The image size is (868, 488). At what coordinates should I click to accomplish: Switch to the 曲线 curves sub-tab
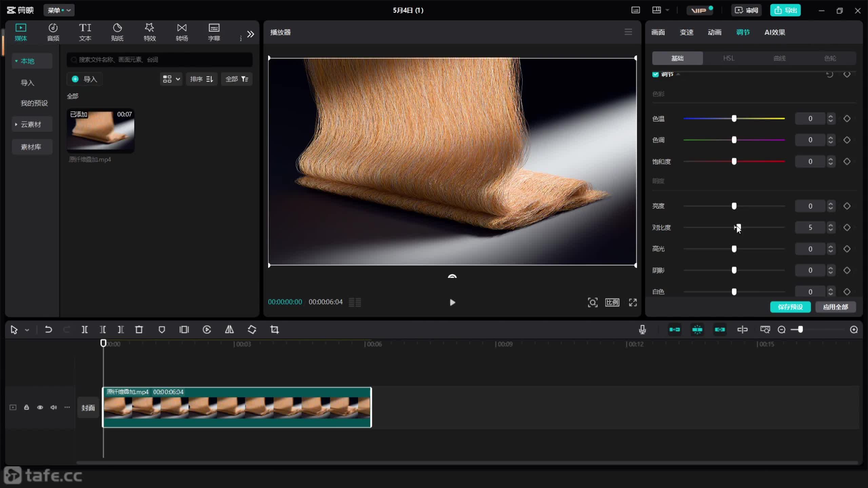780,58
